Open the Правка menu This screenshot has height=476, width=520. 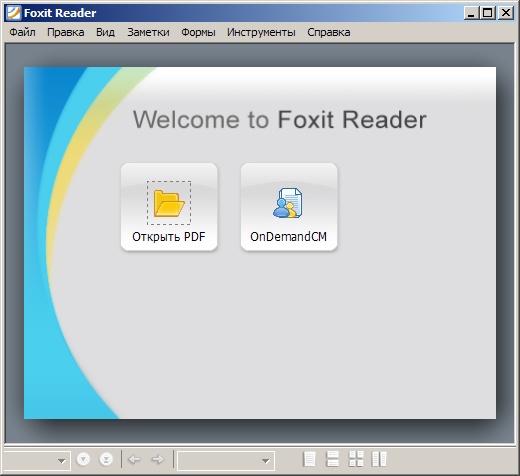pos(66,32)
